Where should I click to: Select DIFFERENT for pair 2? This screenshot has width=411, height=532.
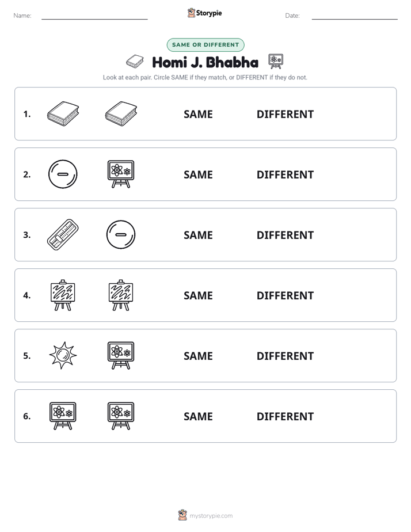(x=285, y=174)
